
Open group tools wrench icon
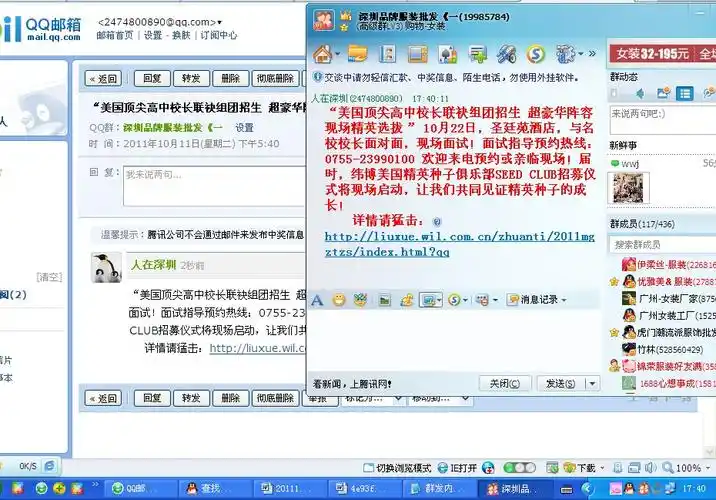coord(506,54)
